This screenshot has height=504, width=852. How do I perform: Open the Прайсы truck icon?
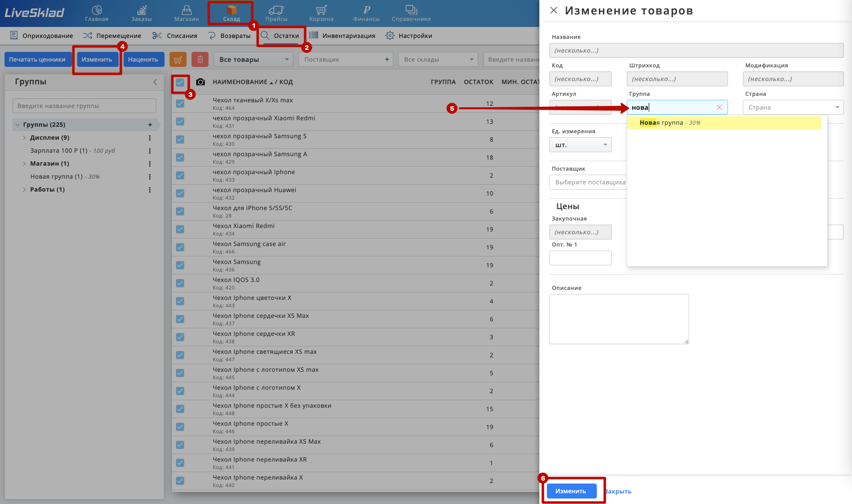pyautogui.click(x=276, y=10)
